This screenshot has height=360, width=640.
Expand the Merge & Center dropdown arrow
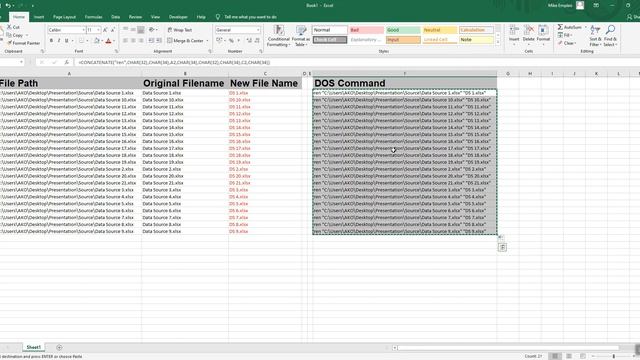pyautogui.click(x=207, y=41)
